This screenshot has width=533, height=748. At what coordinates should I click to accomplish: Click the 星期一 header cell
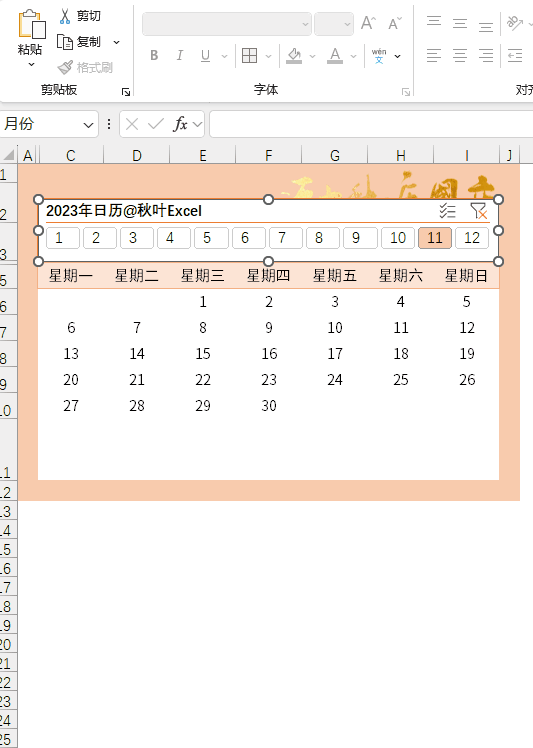(71, 275)
